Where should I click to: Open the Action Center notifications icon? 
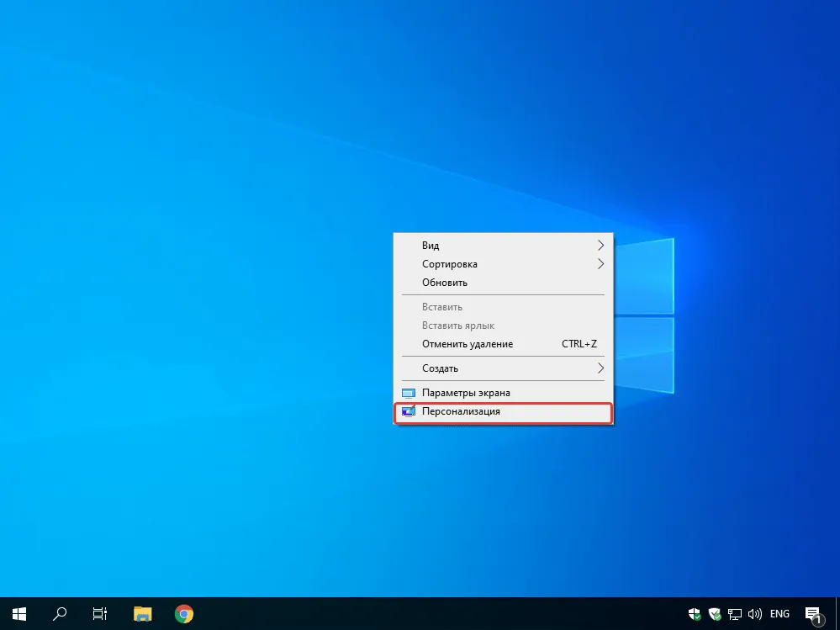point(814,615)
